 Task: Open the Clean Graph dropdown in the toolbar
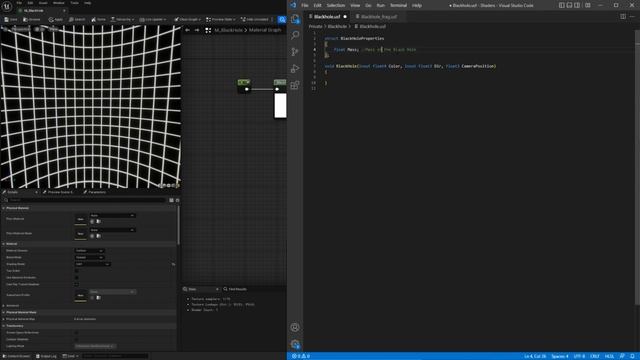coord(188,19)
